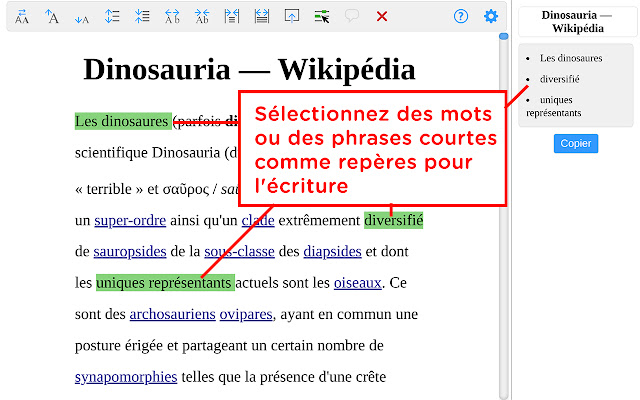Decrease letter spacing

[x=202, y=17]
